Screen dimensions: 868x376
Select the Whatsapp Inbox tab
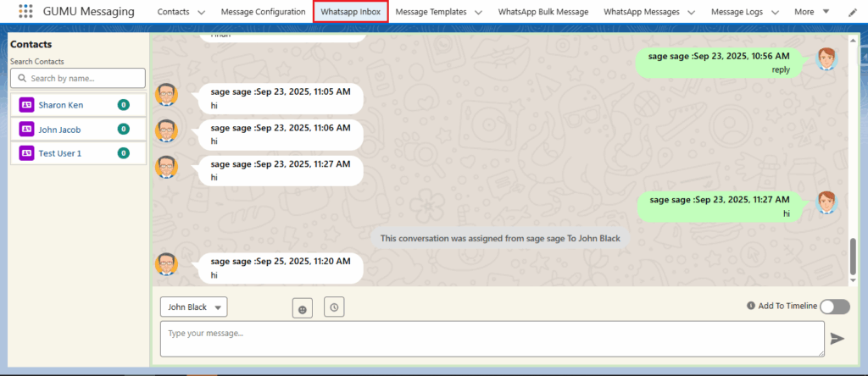pos(351,12)
